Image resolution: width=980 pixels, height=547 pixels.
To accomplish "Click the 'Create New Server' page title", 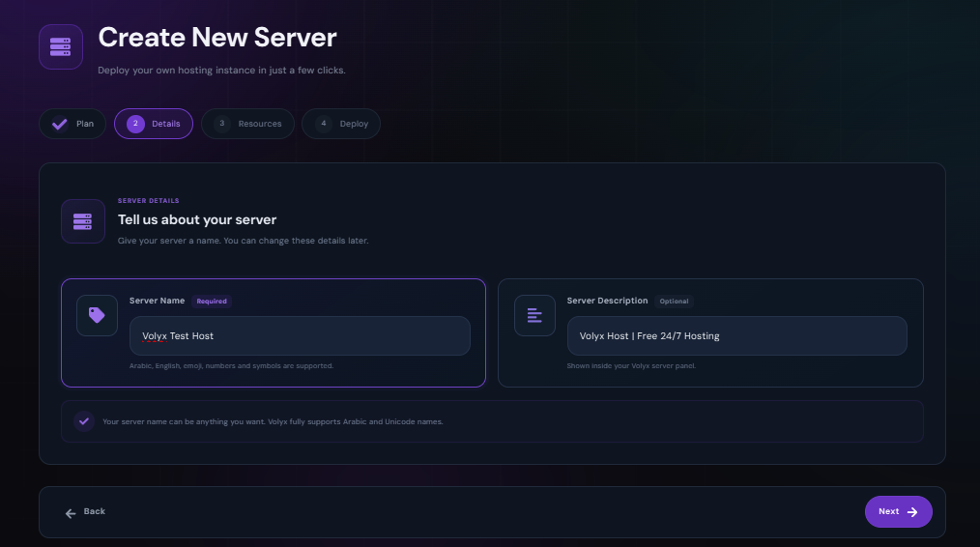I will 217,38.
